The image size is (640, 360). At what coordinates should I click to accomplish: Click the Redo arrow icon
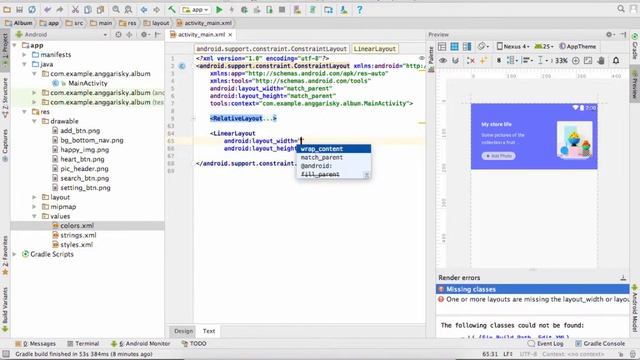click(x=60, y=9)
